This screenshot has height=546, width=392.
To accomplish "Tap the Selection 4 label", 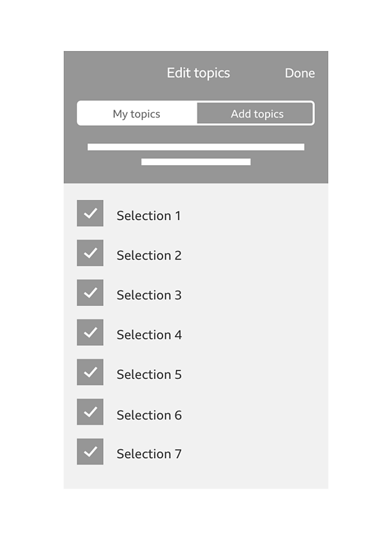I will click(149, 334).
